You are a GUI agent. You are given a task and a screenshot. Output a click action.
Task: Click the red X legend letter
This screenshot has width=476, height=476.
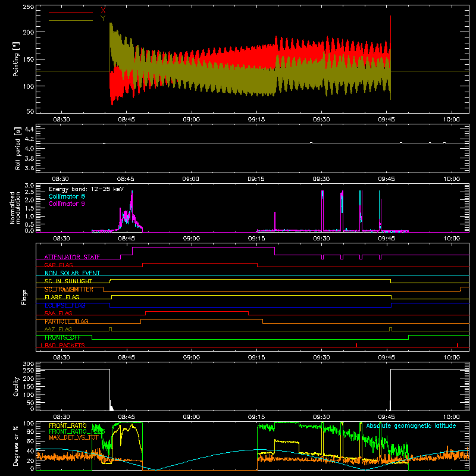[x=103, y=11]
